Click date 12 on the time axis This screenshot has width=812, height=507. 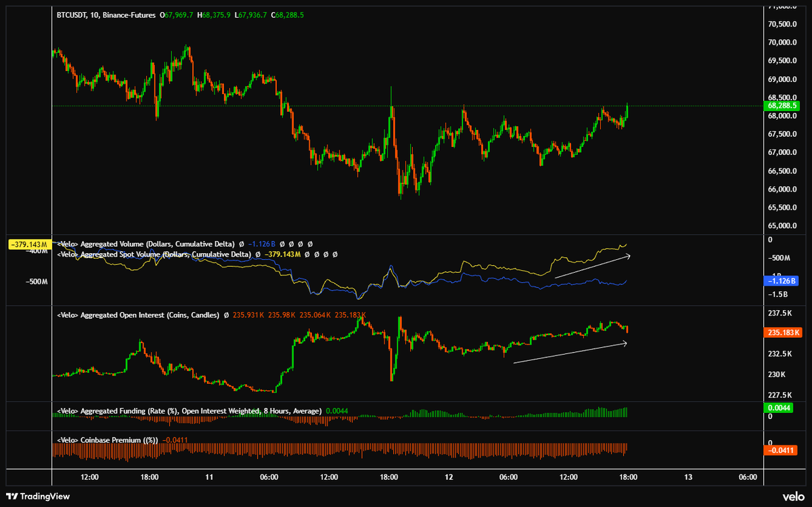(449, 477)
